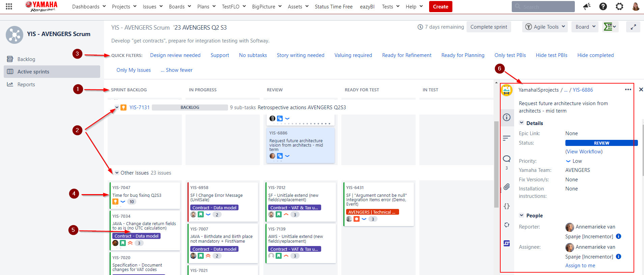Screen dimensions: 644x275
Task: Open the YIS - AVENGERS Scrum project avatar
Action: click(x=15, y=35)
